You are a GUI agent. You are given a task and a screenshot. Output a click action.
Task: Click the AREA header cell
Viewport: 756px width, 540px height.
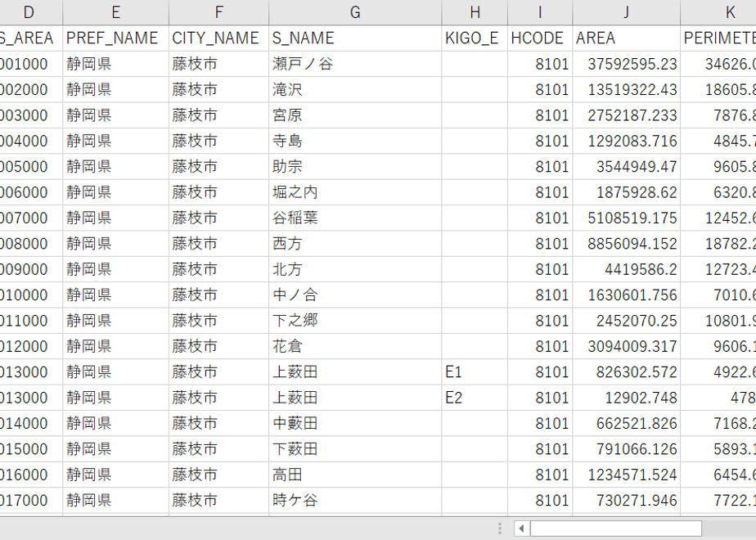click(626, 38)
